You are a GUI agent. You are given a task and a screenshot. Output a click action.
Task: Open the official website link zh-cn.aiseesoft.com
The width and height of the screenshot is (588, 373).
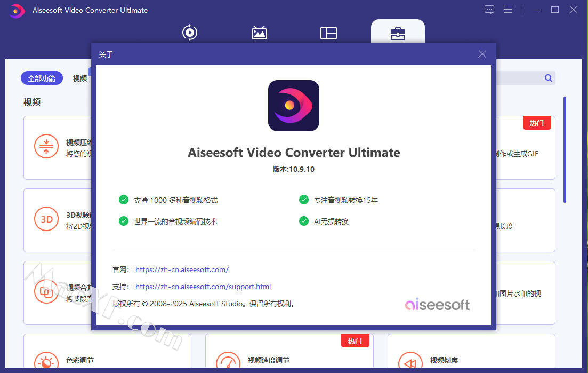(182, 269)
